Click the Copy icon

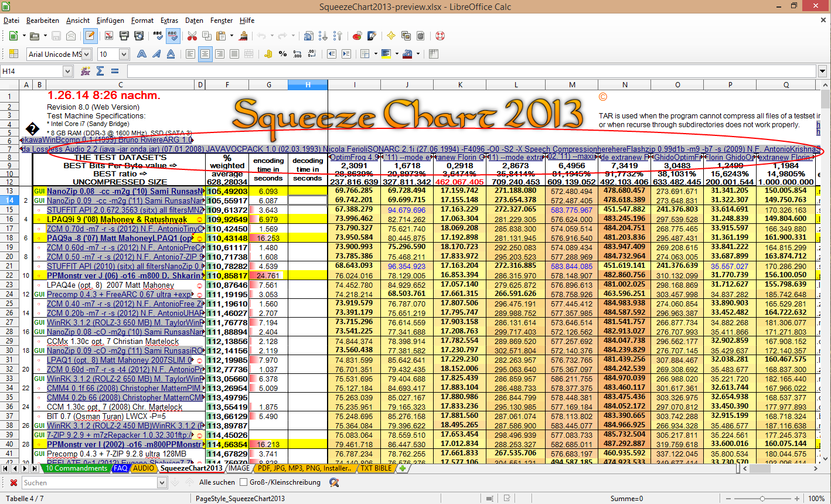pyautogui.click(x=206, y=36)
